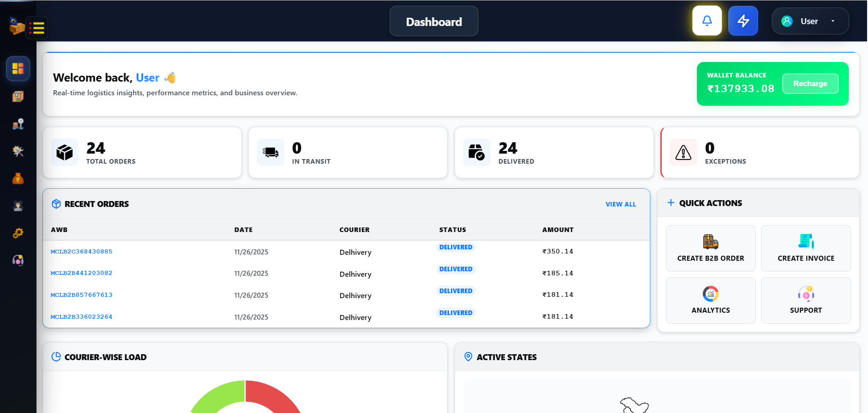Viewport: 868px width, 413px height.
Task: Expand the User account dropdown
Action: click(x=810, y=21)
